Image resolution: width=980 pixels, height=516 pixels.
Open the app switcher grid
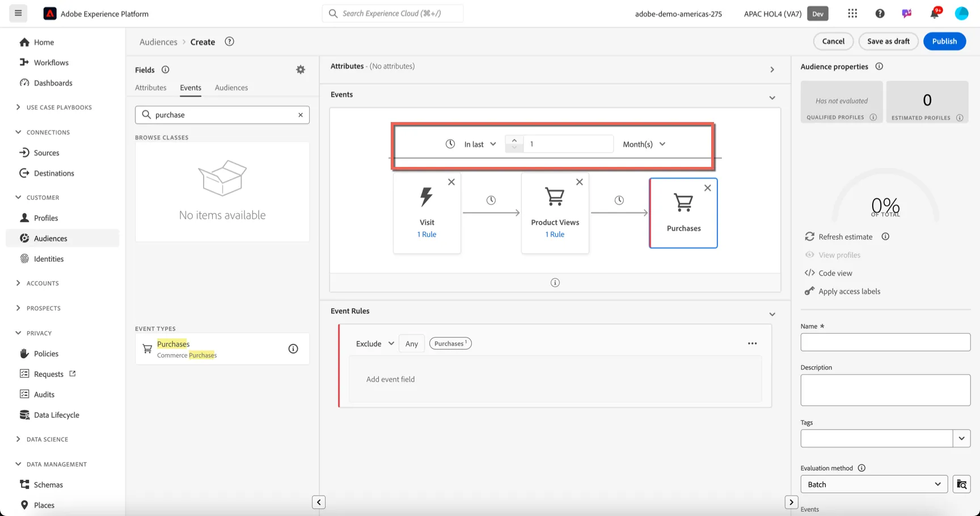[x=852, y=14]
